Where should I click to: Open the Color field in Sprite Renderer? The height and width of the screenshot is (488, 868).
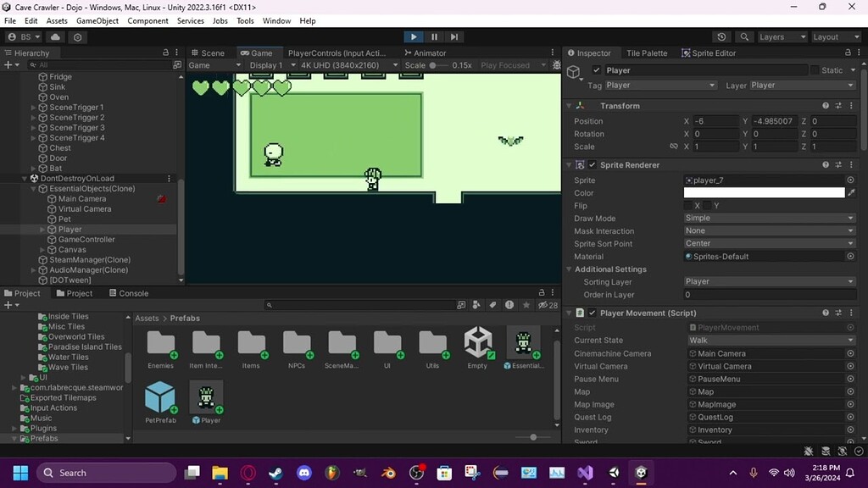click(763, 192)
